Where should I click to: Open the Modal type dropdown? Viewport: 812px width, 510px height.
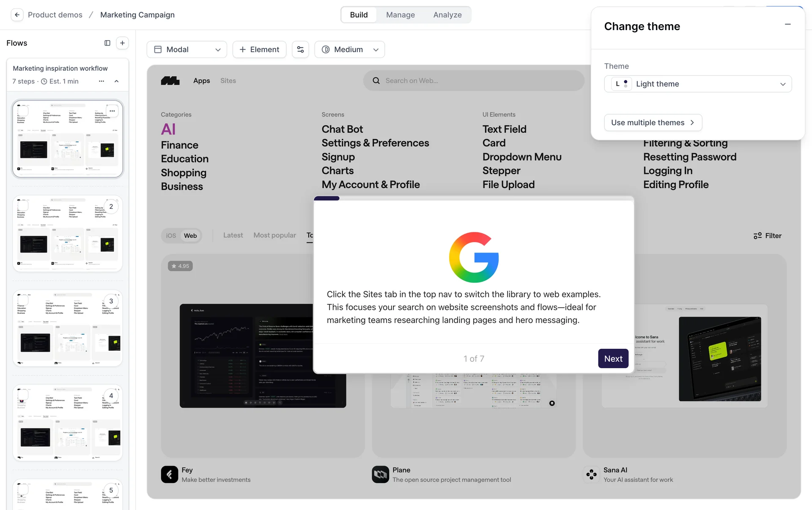pyautogui.click(x=187, y=50)
